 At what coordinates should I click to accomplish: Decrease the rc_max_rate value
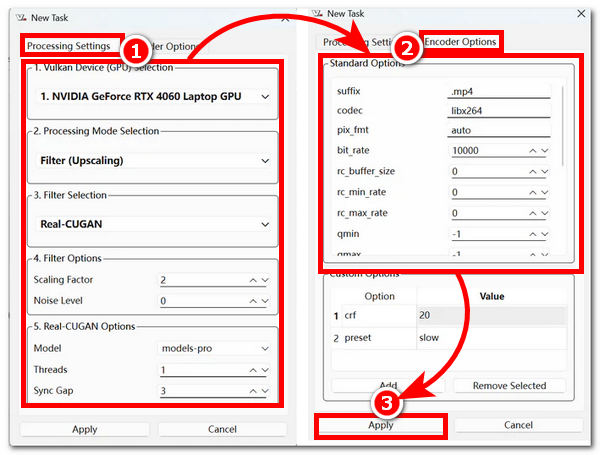click(x=545, y=213)
